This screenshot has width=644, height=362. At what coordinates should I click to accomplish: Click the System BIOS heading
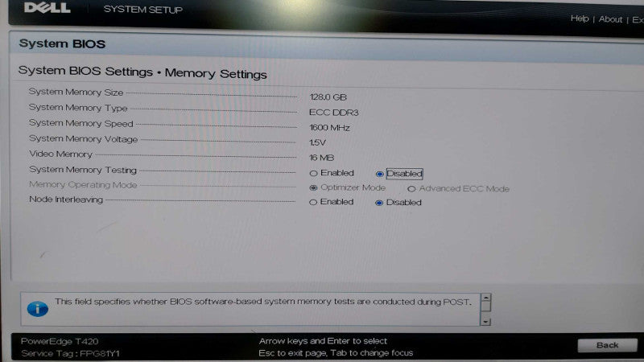tap(62, 43)
